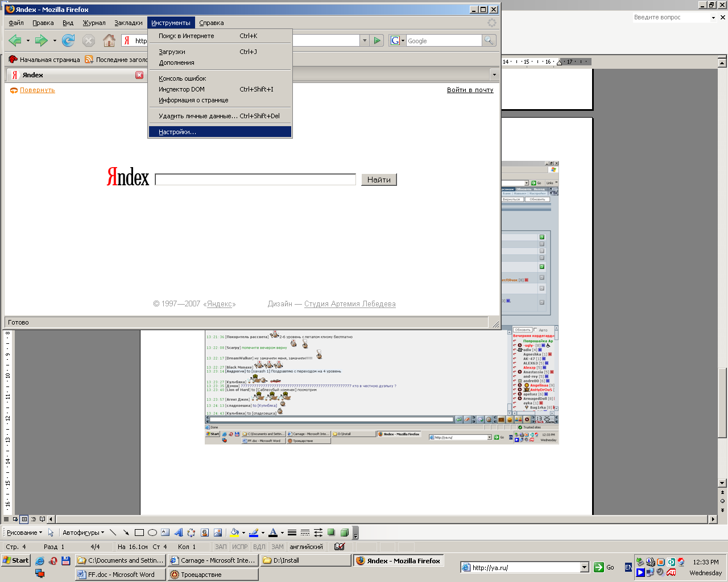This screenshot has height=582, width=728.
Task: Expand the Line Color dropdown arrow
Action: pyautogui.click(x=263, y=533)
